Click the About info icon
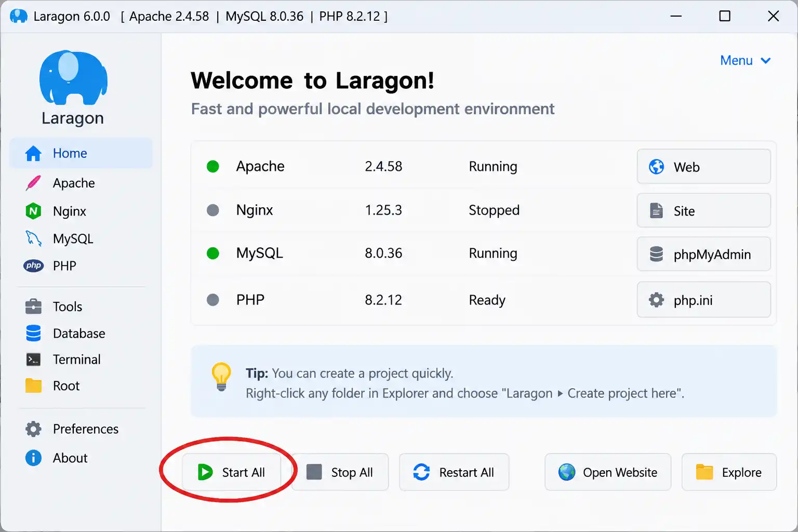 33,458
